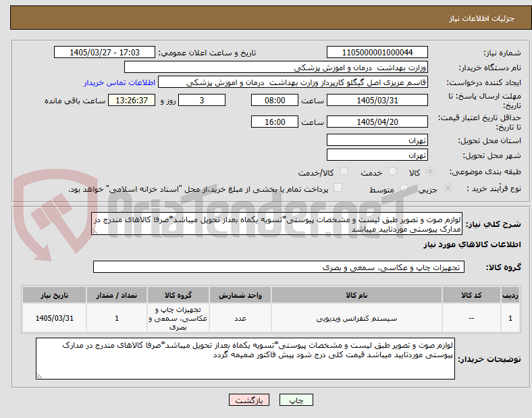Select the خدمت radio button
The height and width of the screenshot is (418, 532).
392,172
